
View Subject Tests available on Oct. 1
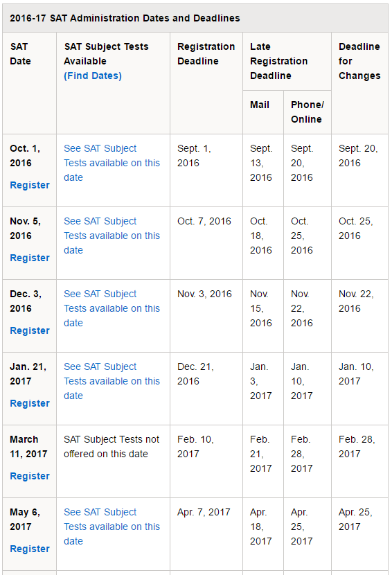click(112, 163)
